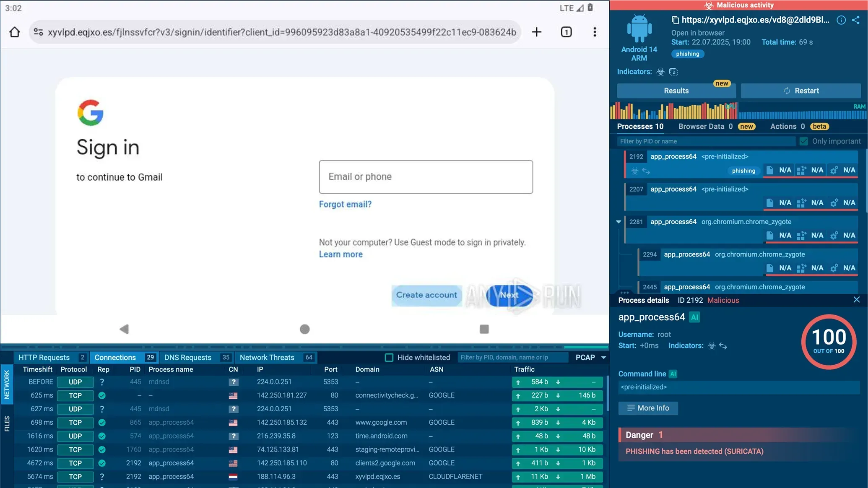
Task: Copy the task URL with copy icon
Action: click(675, 20)
